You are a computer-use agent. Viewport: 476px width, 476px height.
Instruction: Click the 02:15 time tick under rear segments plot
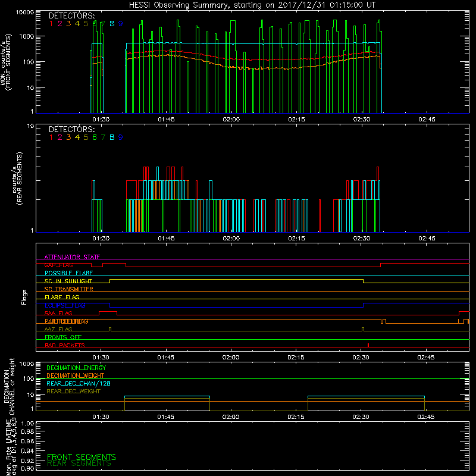[296, 239]
